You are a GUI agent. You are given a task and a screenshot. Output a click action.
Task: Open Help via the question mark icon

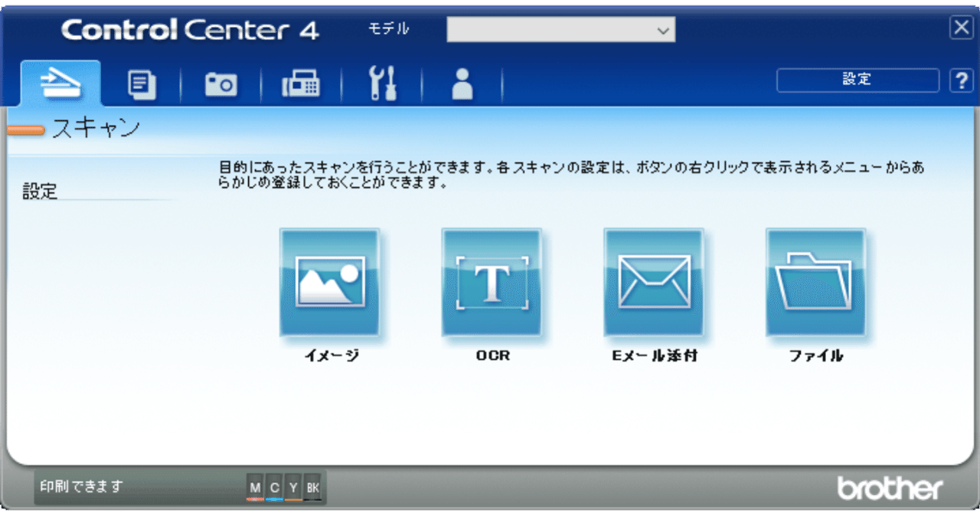click(x=961, y=79)
